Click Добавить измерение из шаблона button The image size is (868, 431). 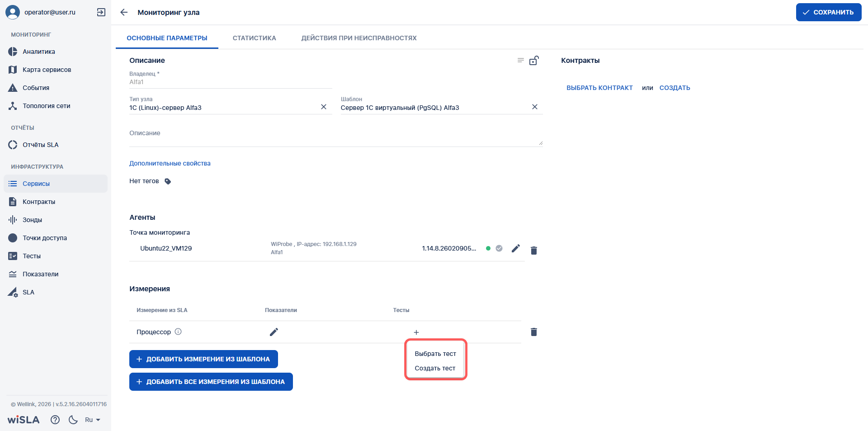[203, 359]
